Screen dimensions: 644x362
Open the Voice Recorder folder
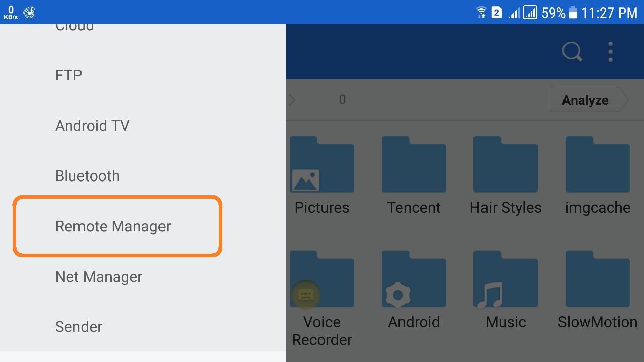click(322, 280)
